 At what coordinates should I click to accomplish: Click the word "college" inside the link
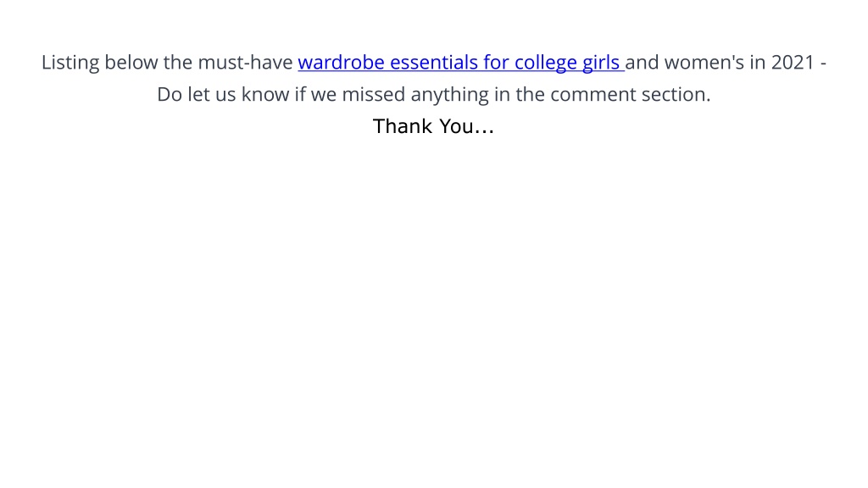coord(546,63)
